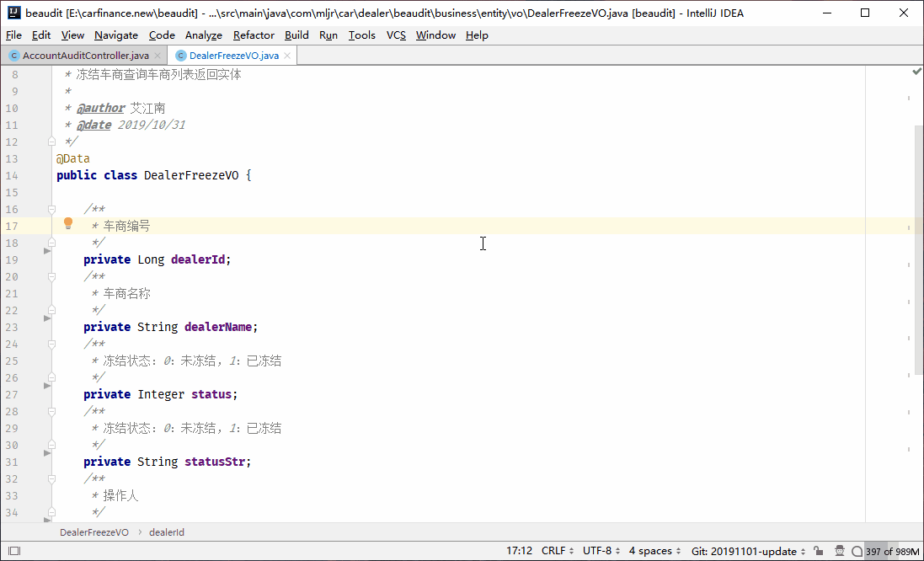The height and width of the screenshot is (561, 924).
Task: Click the intention light bulb on line 17
Action: coord(68,223)
